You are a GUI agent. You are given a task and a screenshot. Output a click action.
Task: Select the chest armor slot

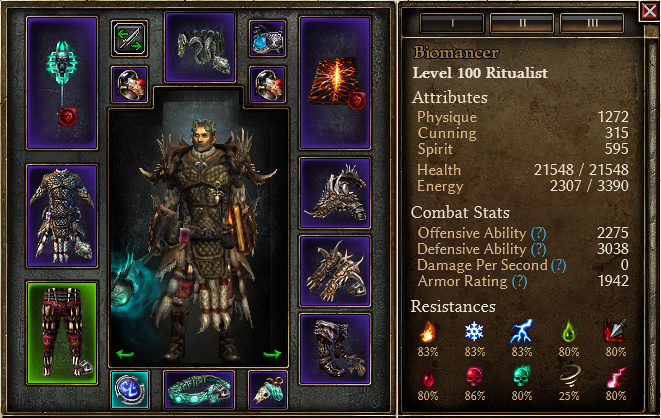click(x=62, y=216)
